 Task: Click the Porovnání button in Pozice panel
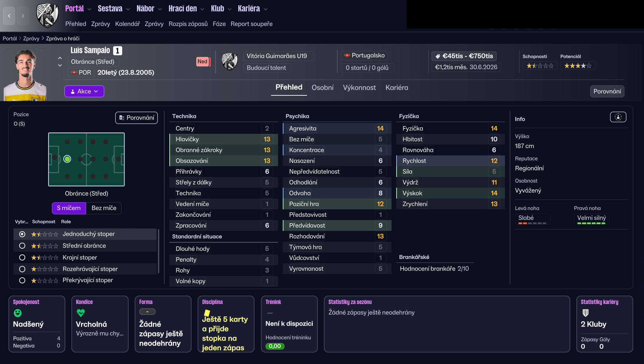[x=136, y=118]
